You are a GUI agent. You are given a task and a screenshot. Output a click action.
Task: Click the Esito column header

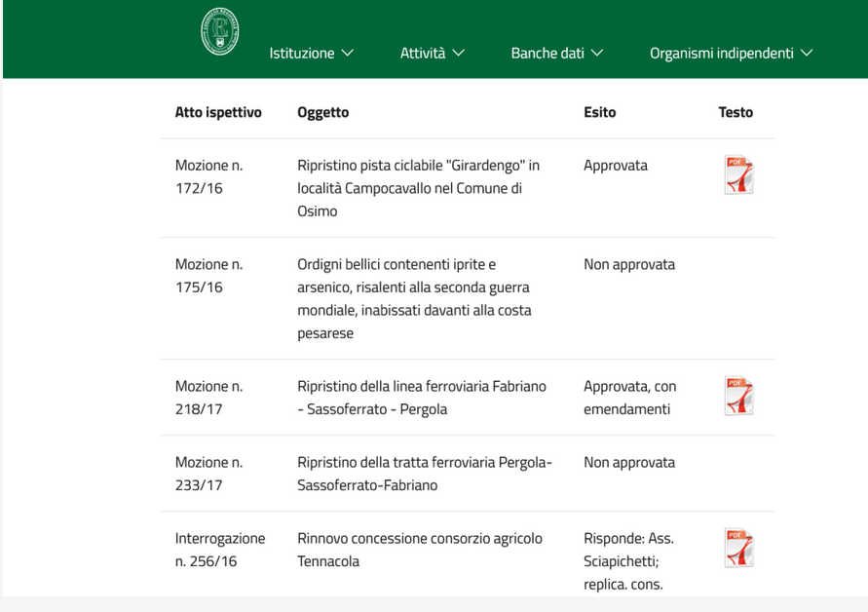[x=599, y=112]
